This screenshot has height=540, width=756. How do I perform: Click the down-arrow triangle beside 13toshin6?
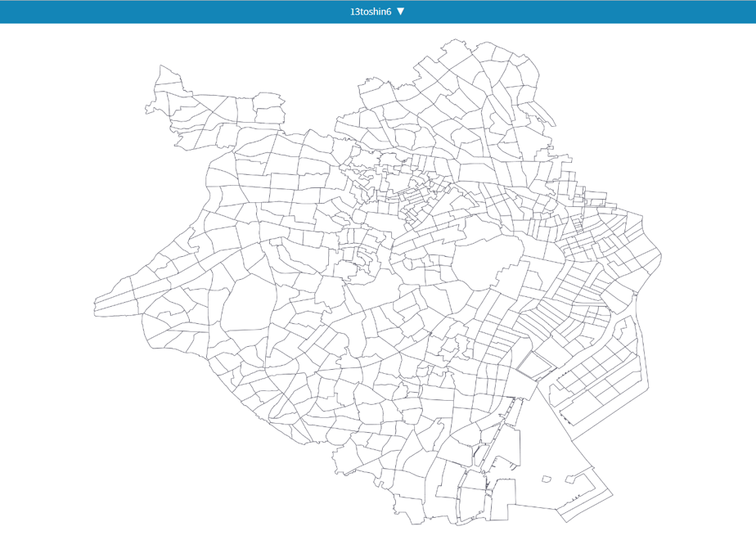(x=400, y=11)
